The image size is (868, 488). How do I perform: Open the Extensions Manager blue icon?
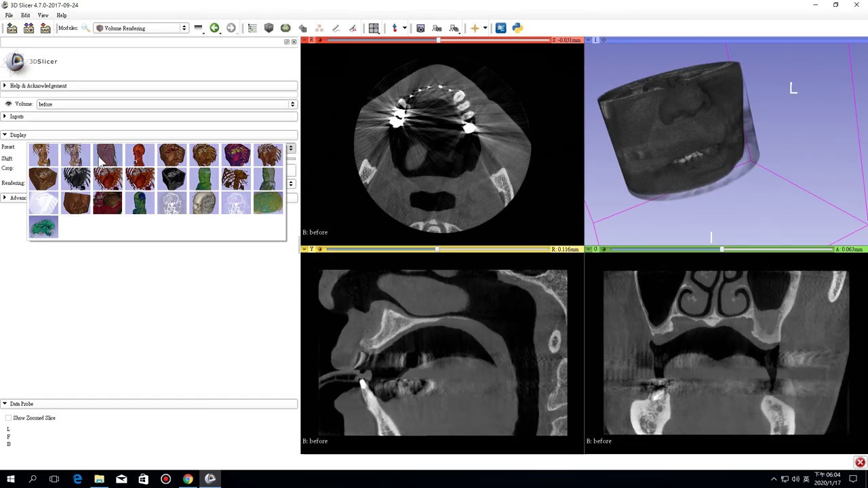coord(500,28)
